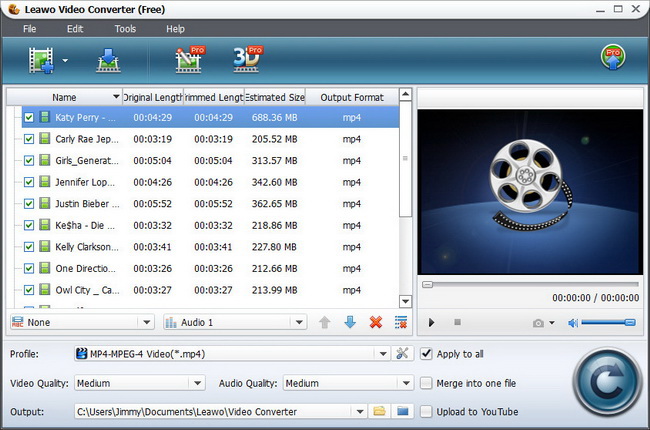Toggle Apply to all checkbox

click(x=426, y=354)
